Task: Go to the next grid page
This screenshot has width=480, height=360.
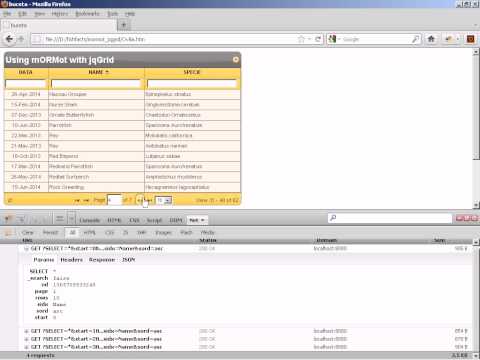Action: pyautogui.click(x=140, y=200)
